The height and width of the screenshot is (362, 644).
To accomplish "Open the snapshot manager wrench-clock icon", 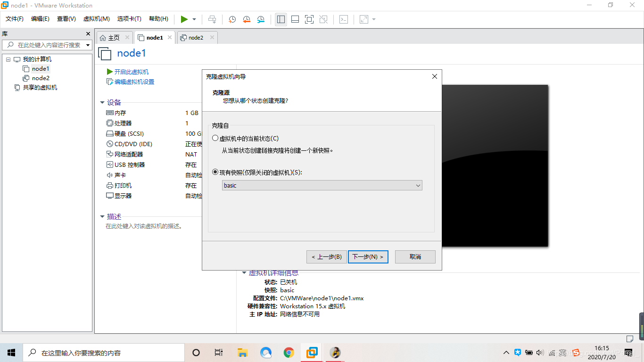I will [261, 19].
